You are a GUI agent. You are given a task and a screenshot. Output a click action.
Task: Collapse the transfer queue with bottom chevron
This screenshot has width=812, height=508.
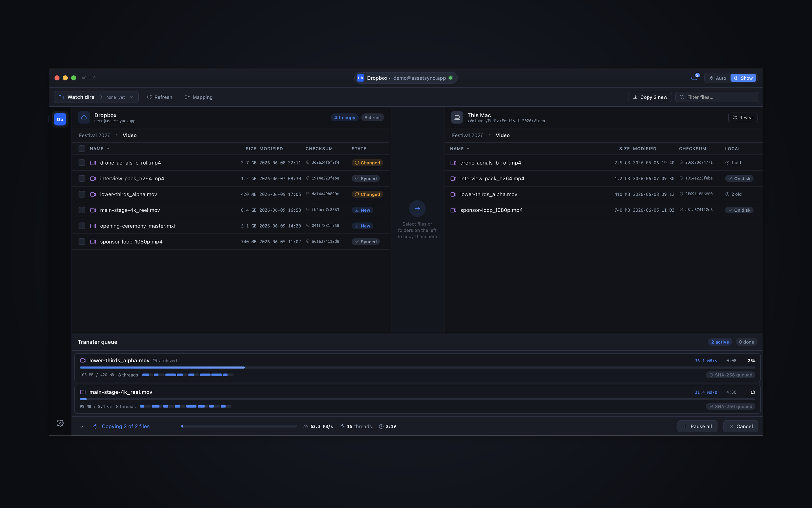coord(81,426)
